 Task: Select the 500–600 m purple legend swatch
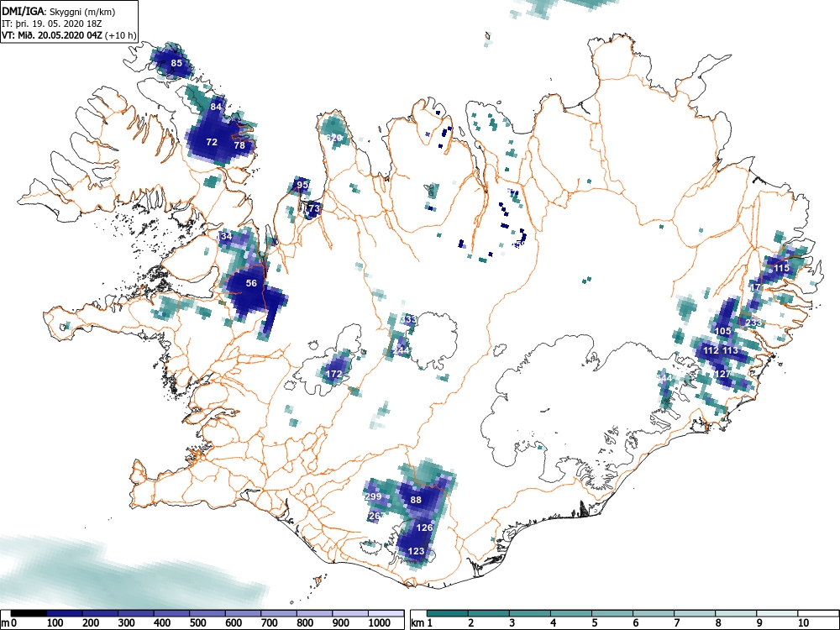tap(207, 613)
